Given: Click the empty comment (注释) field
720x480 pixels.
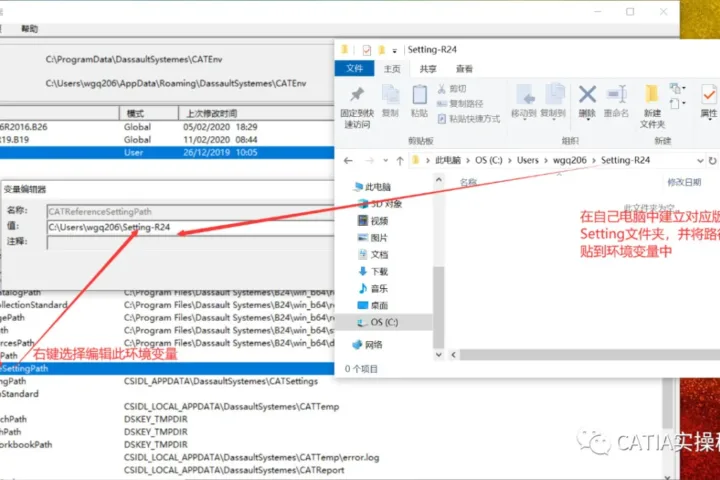Looking at the screenshot, I should coord(191,243).
